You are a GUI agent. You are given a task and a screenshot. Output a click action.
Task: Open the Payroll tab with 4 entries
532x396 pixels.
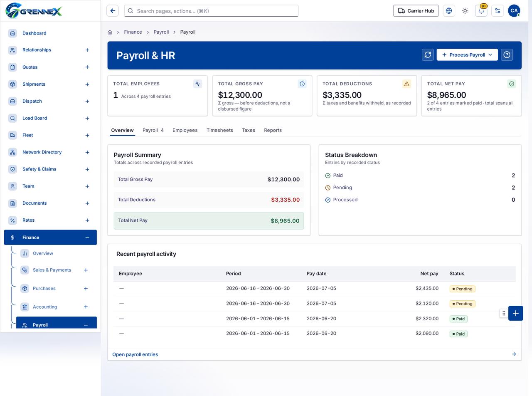[153, 130]
